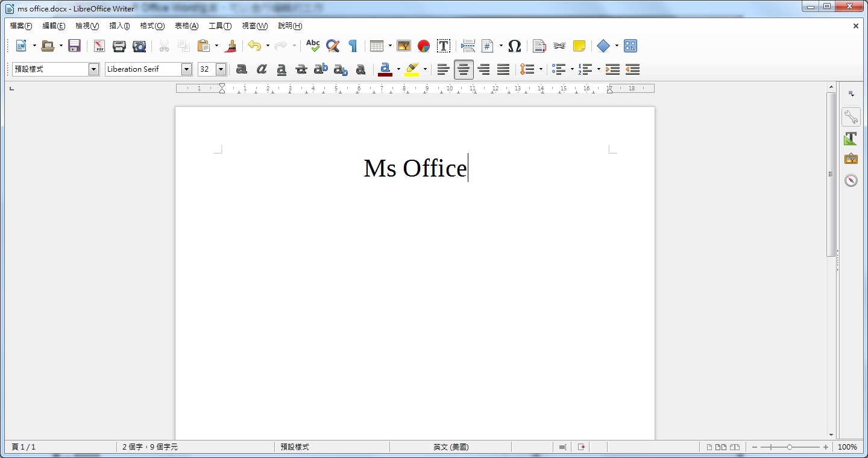Screen dimensions: 868x458
Task: Click the zoom slider in status bar
Action: [x=790, y=447]
